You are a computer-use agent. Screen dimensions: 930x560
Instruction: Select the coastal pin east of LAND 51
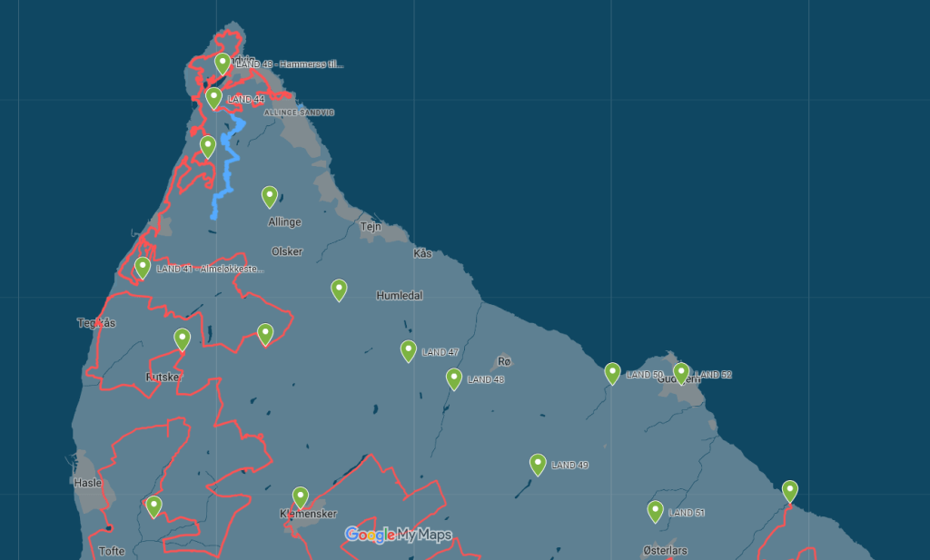(790, 491)
